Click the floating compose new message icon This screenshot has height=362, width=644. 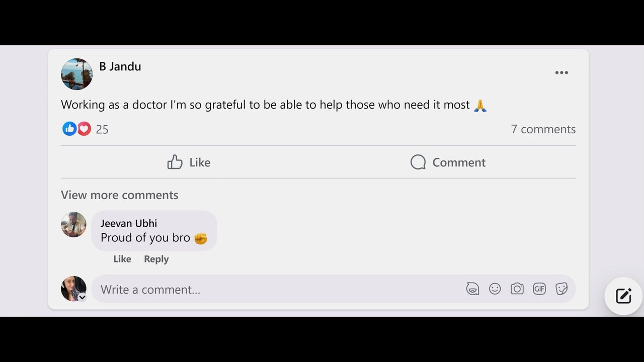tap(623, 296)
